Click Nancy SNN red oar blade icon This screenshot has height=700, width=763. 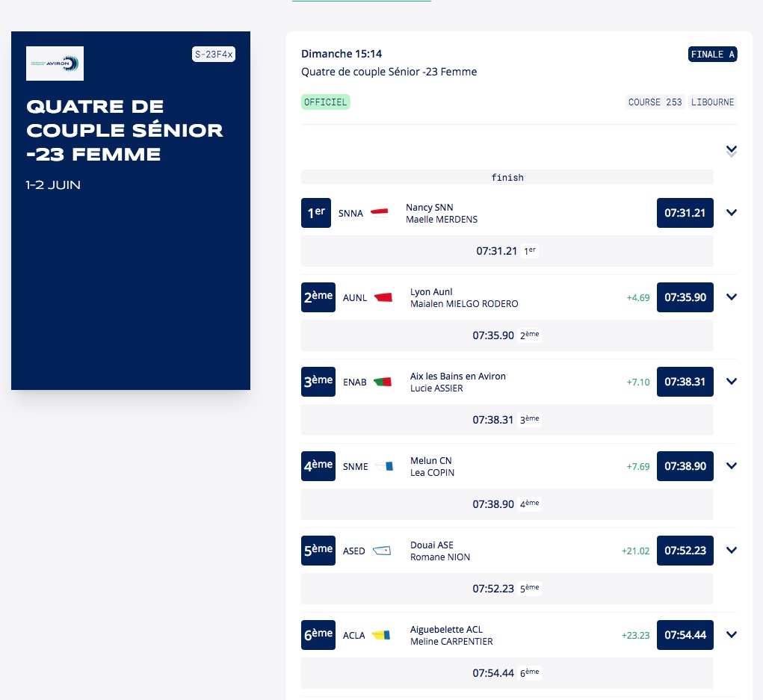(x=380, y=212)
